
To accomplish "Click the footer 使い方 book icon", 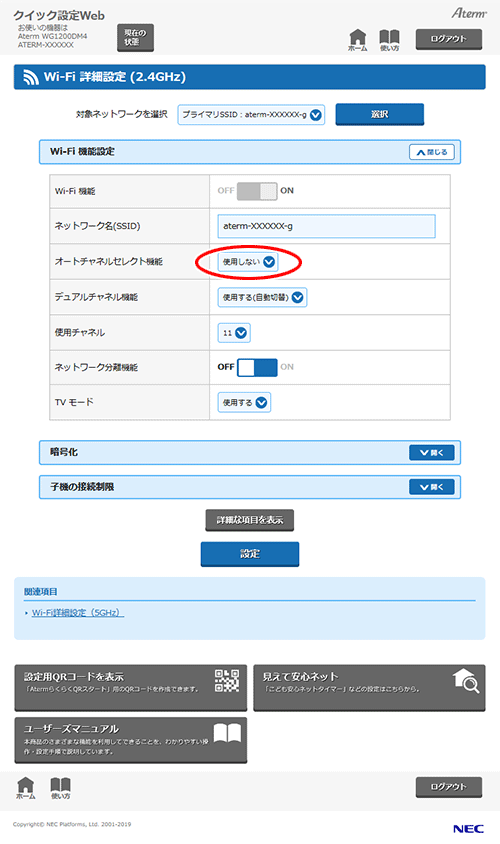I will click(60, 788).
